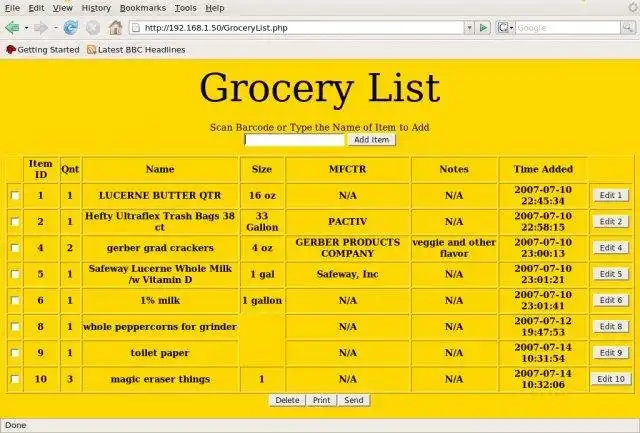The width and height of the screenshot is (640, 433).
Task: Click the Latest BBC Headlines feed icon
Action: tap(91, 50)
